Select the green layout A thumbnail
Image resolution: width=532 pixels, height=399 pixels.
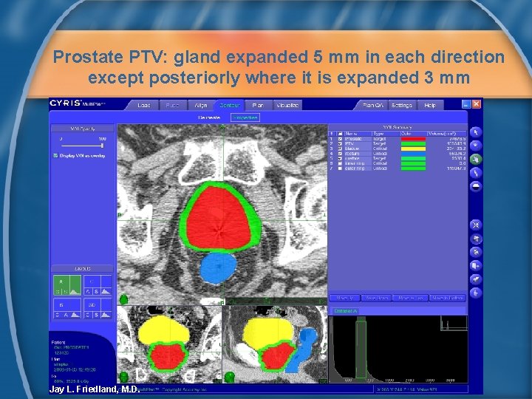[67, 285]
